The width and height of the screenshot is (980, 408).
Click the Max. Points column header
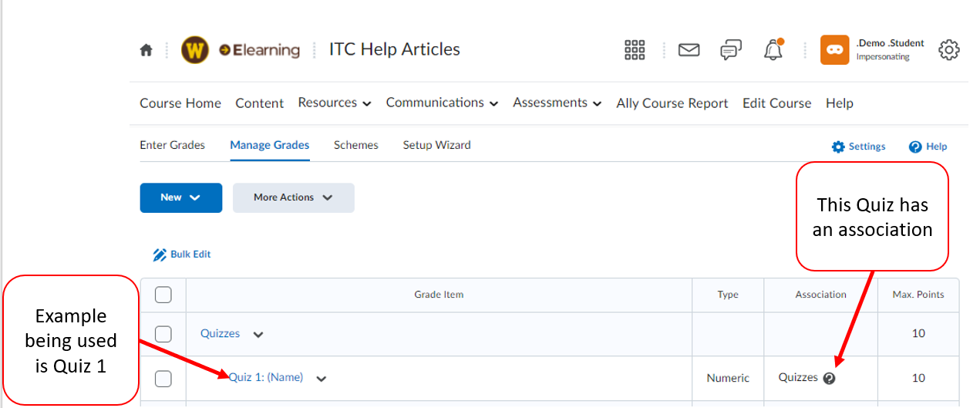coord(918,295)
